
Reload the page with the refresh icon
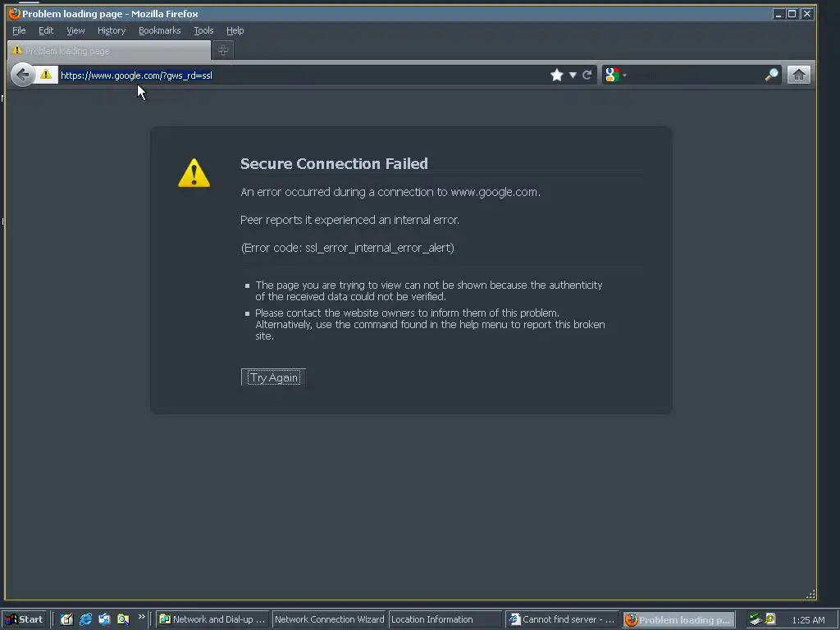tap(587, 75)
